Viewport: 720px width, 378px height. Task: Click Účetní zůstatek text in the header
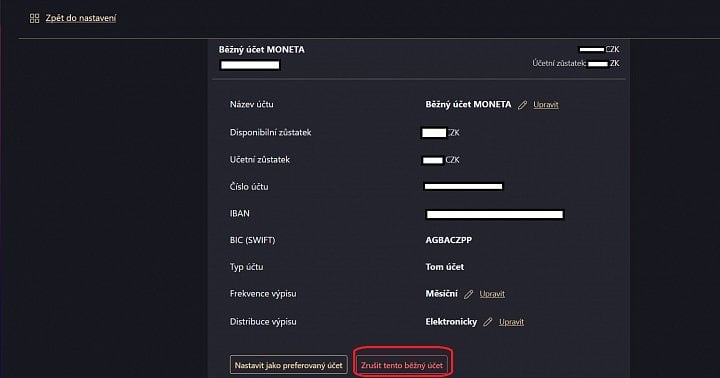559,63
